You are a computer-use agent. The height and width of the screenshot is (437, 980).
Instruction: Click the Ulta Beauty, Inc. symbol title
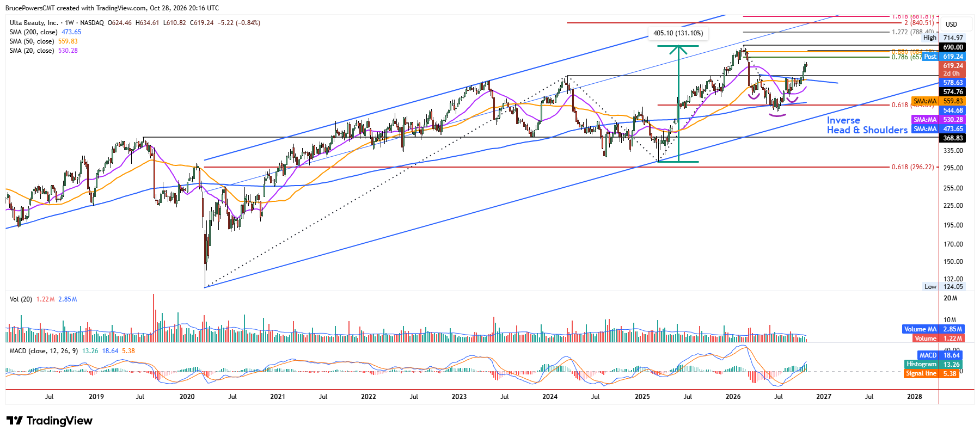34,23
